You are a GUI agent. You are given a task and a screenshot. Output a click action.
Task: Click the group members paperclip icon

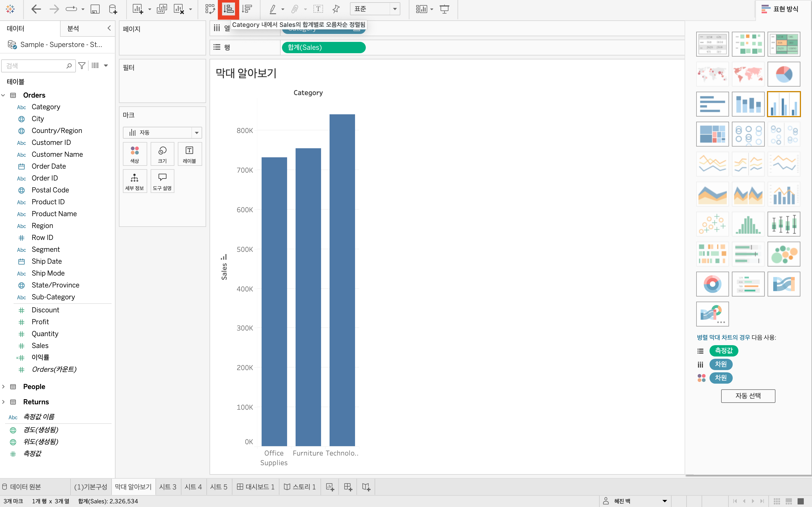(295, 9)
